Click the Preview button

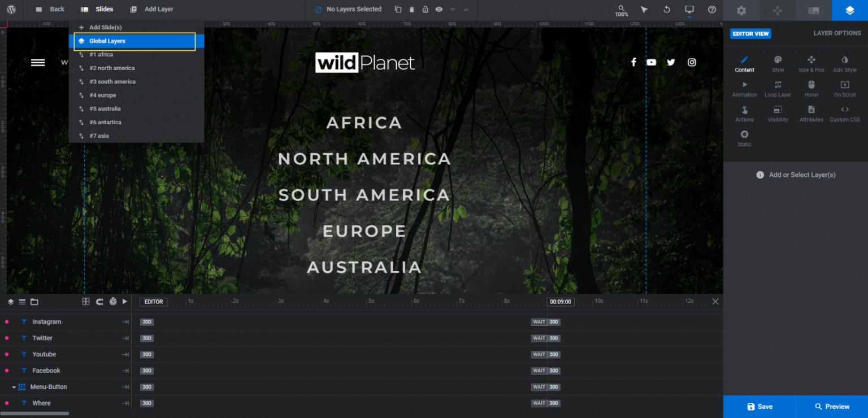(x=832, y=406)
